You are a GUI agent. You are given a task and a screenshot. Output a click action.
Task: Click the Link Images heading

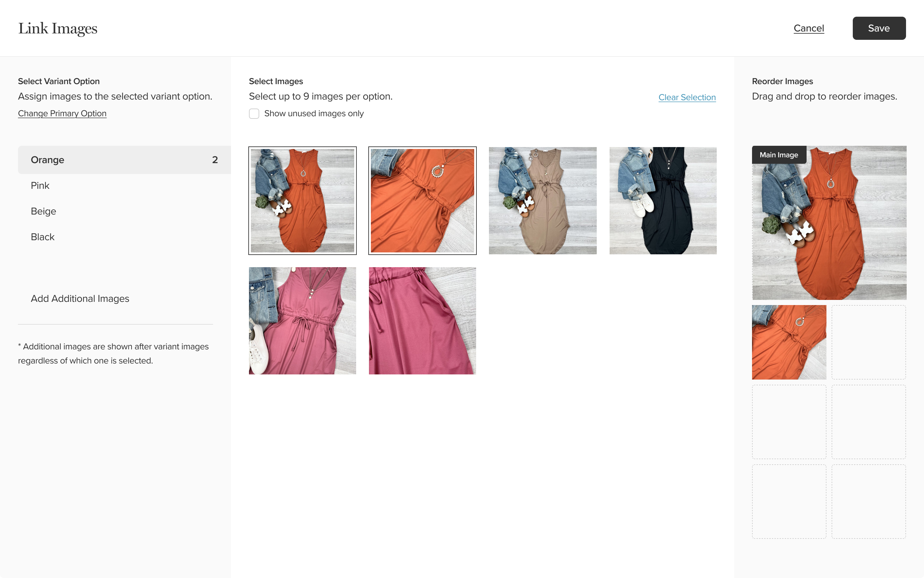click(58, 28)
